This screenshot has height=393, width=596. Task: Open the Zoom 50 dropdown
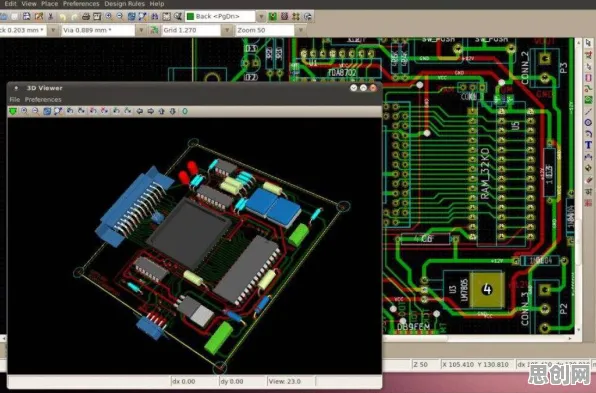click(x=265, y=30)
